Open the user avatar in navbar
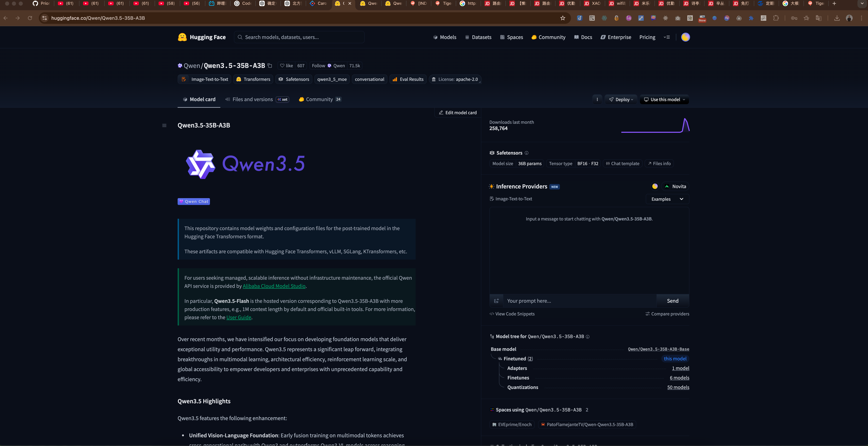 [x=685, y=37]
